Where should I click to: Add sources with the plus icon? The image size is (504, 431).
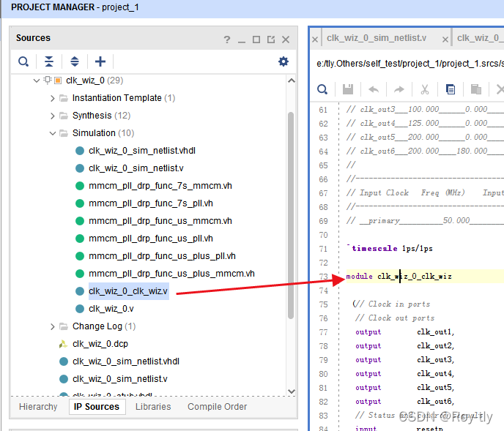[100, 61]
